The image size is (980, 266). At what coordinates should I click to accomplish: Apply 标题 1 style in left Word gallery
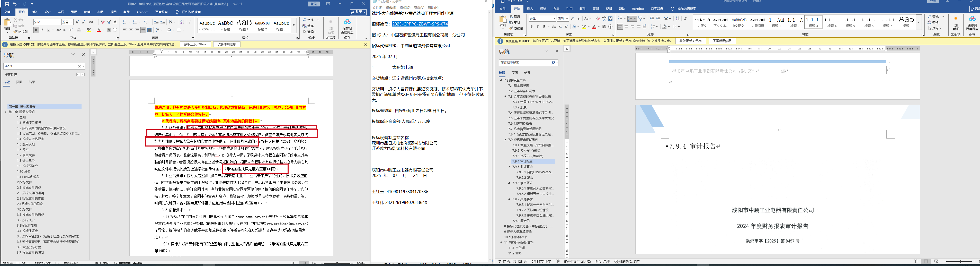click(x=244, y=25)
